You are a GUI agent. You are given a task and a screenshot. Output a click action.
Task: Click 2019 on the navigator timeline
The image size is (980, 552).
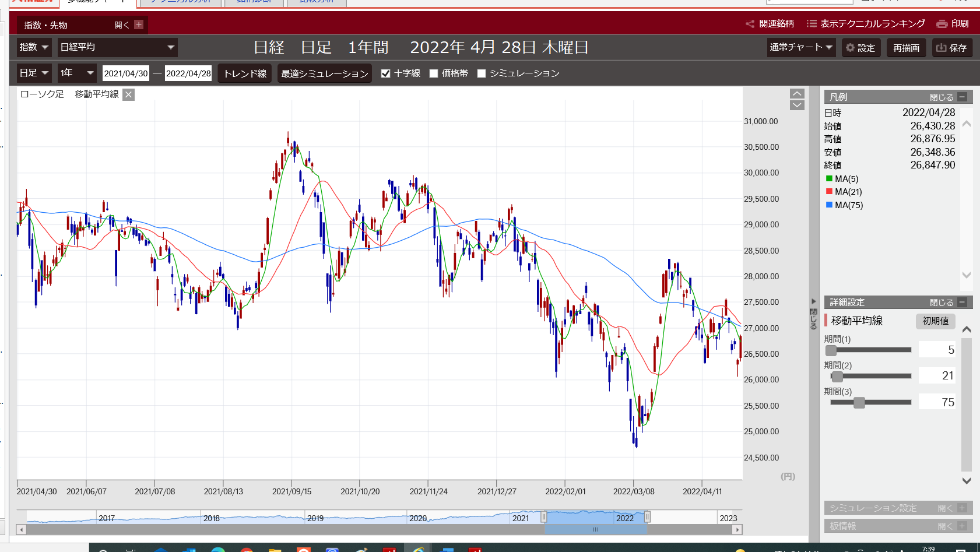click(x=315, y=518)
